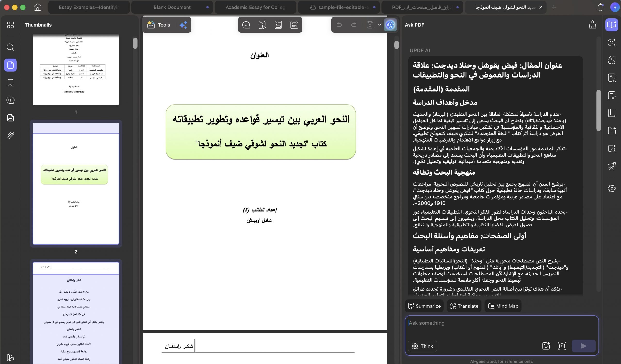The image size is (621, 364).
Task: Open the comments list sidebar icon
Action: click(10, 100)
